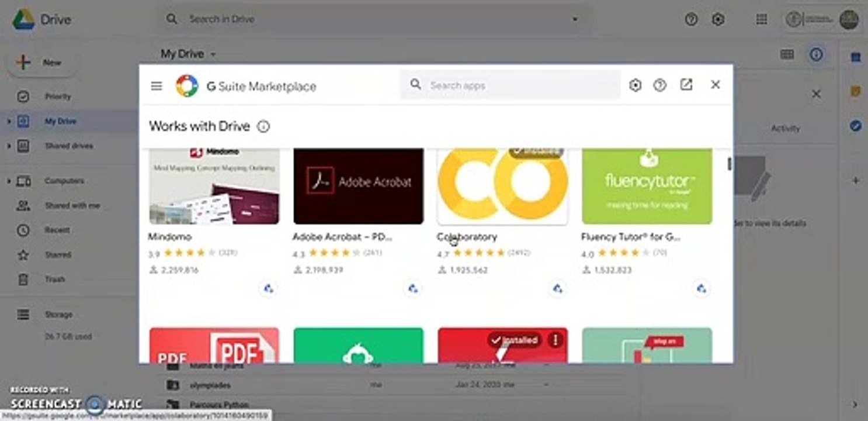Click the Mindomo app title

170,237
